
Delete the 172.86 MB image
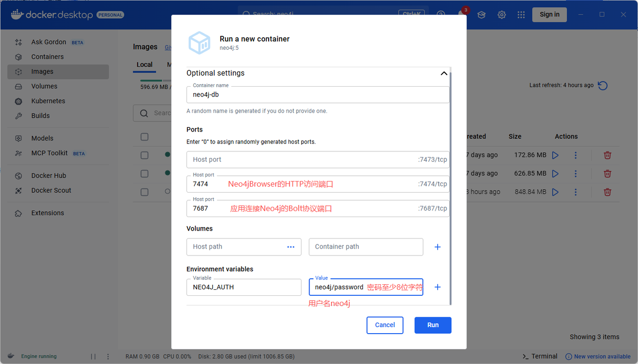pos(608,155)
